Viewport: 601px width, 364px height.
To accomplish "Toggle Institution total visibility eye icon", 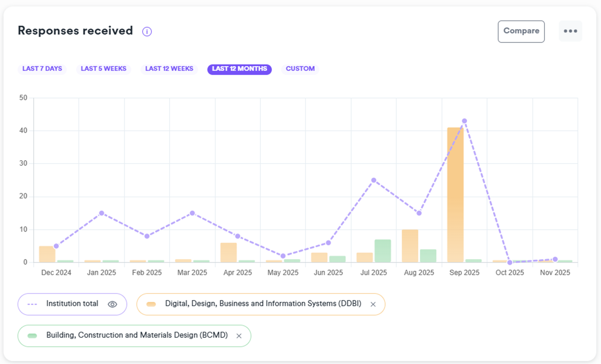I will tap(112, 304).
